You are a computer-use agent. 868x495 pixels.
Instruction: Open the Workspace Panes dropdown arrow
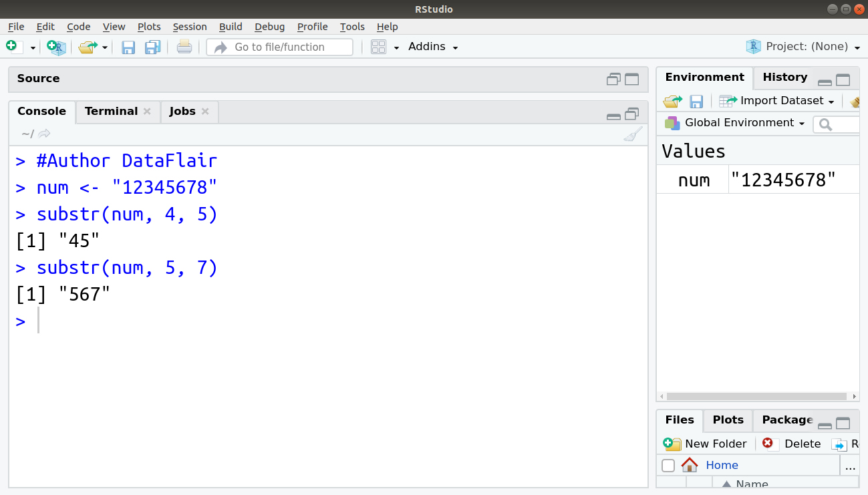tap(396, 48)
